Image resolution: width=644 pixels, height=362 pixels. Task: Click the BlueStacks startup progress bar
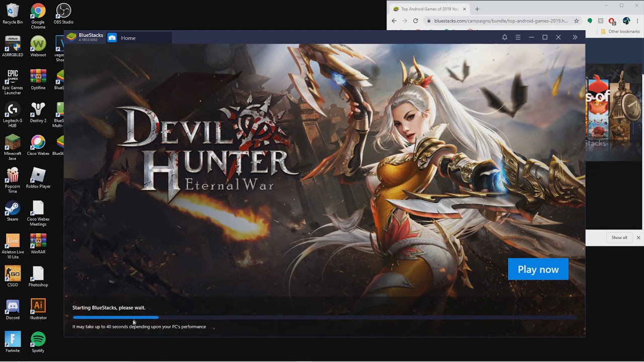325,317
